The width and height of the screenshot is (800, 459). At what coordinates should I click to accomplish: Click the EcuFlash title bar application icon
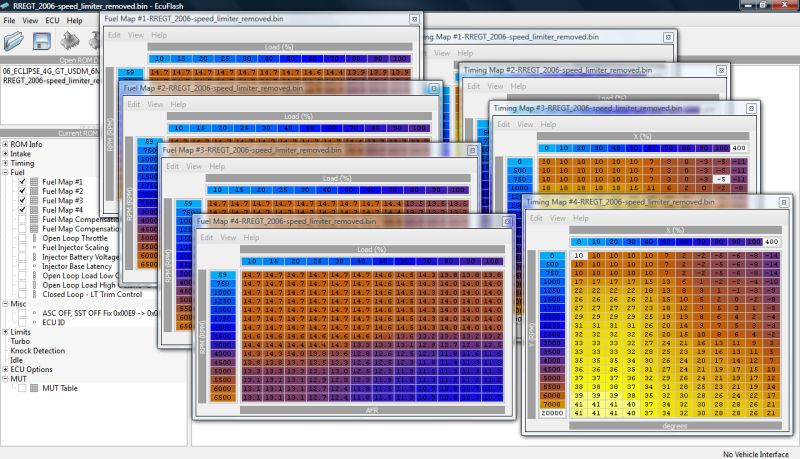coord(6,6)
